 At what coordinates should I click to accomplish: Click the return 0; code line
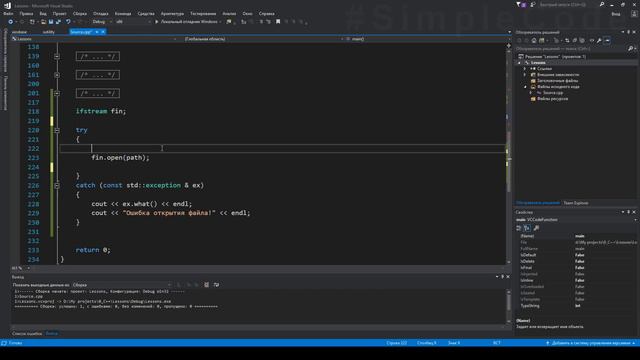93,250
